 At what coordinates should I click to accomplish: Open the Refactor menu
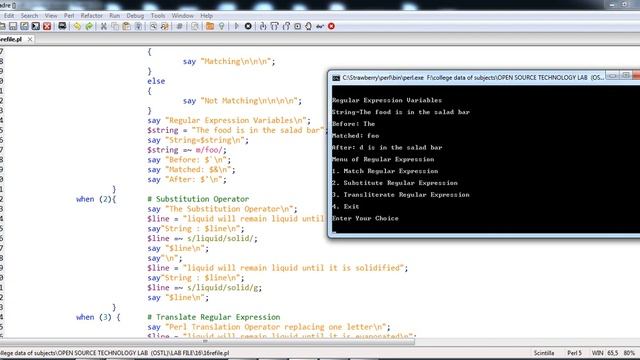[x=91, y=16]
